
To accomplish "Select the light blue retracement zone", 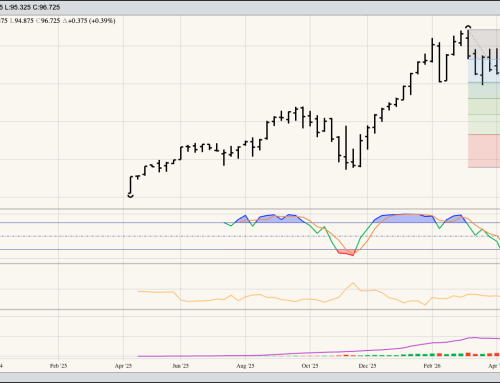I will pos(484,70).
